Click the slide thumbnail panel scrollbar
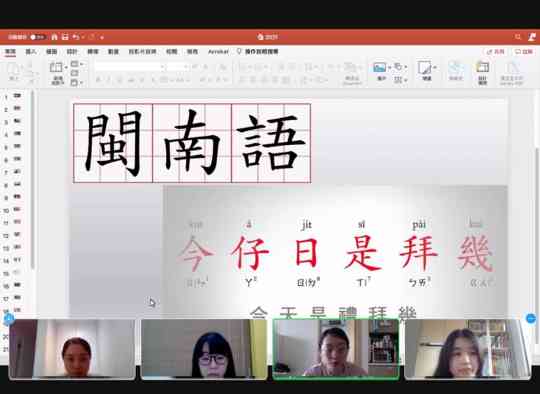 coord(33,179)
